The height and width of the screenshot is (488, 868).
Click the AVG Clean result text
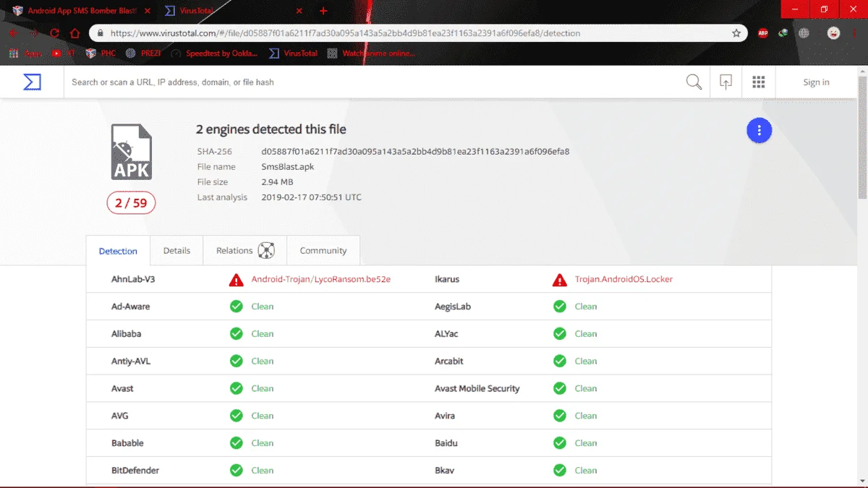[263, 416]
